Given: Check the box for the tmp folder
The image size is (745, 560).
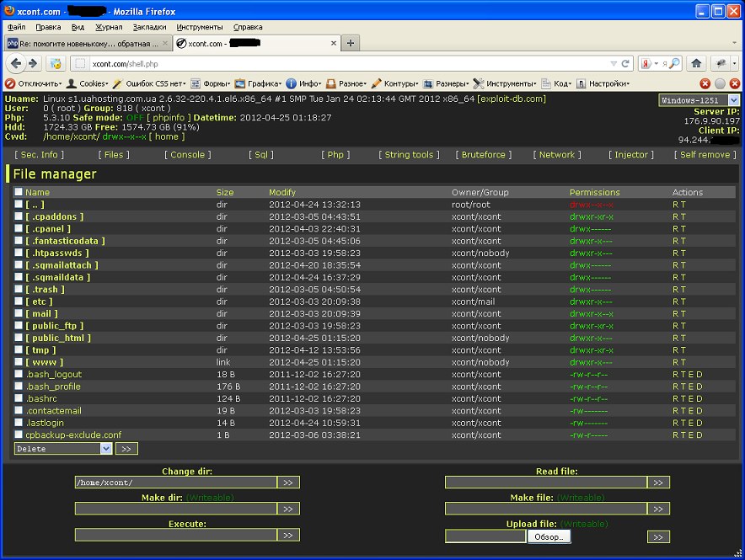Looking at the screenshot, I should point(19,349).
